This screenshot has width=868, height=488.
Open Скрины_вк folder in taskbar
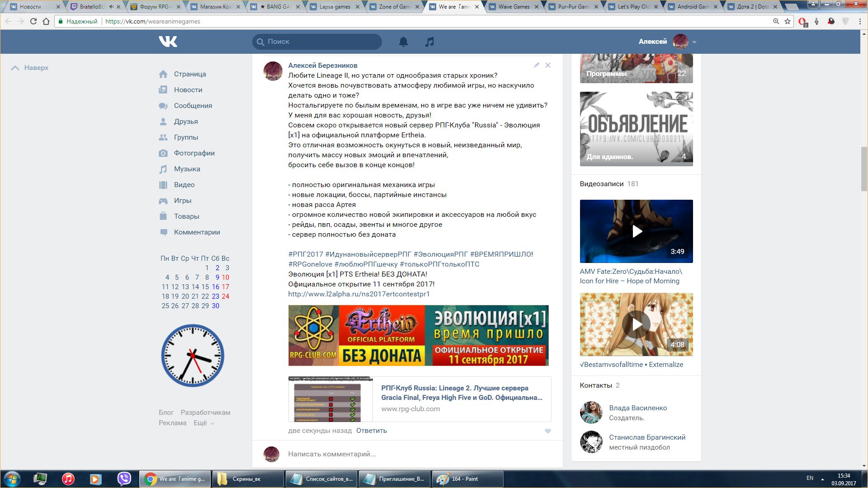coord(248,479)
